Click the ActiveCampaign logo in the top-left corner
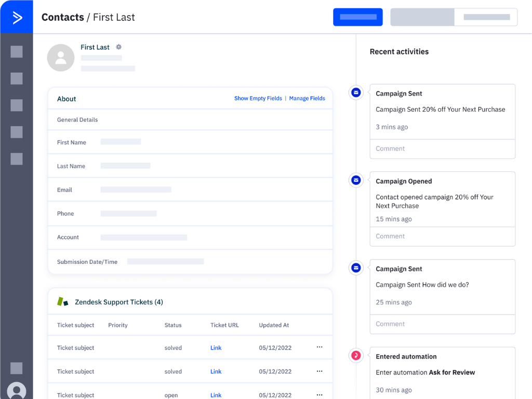 (x=16, y=16)
